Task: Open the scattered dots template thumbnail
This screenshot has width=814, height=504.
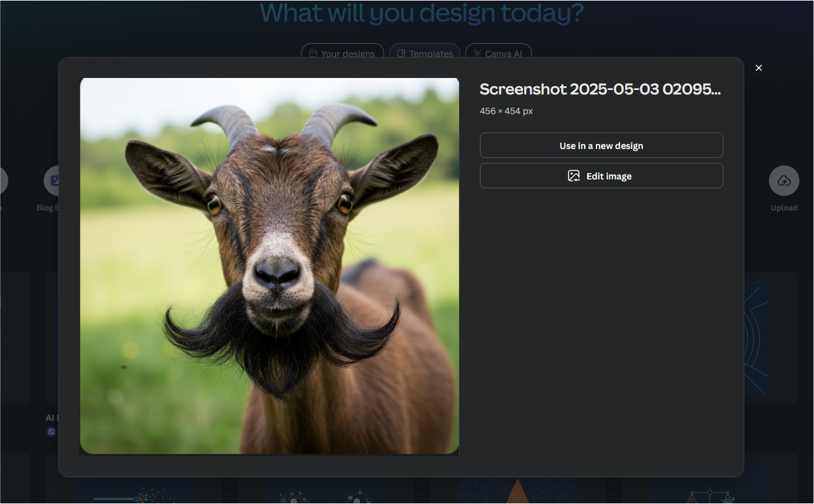Action: (134, 492)
